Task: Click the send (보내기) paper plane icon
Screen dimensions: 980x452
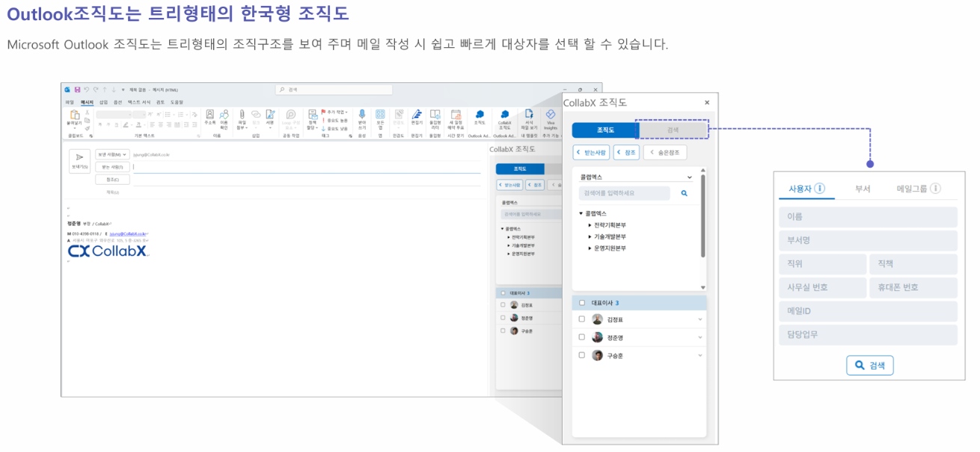Action: pyautogui.click(x=79, y=157)
